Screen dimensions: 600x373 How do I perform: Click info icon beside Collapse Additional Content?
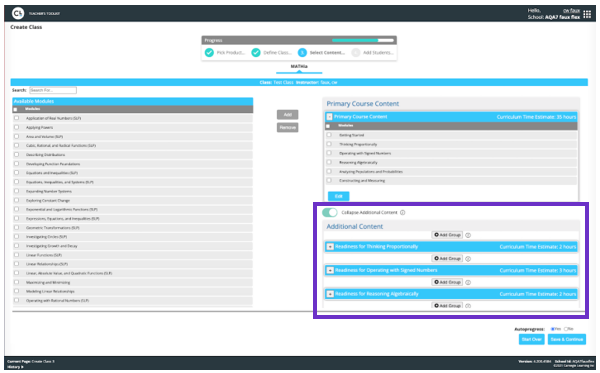(x=403, y=212)
